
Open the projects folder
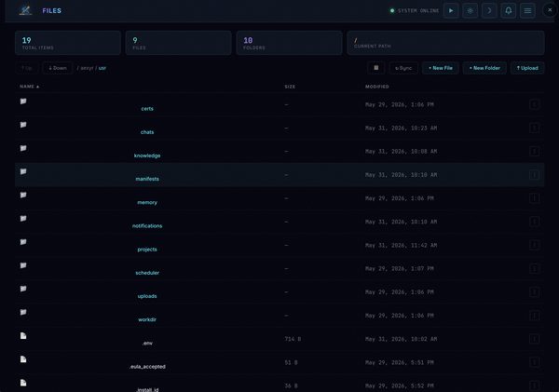pyautogui.click(x=147, y=250)
